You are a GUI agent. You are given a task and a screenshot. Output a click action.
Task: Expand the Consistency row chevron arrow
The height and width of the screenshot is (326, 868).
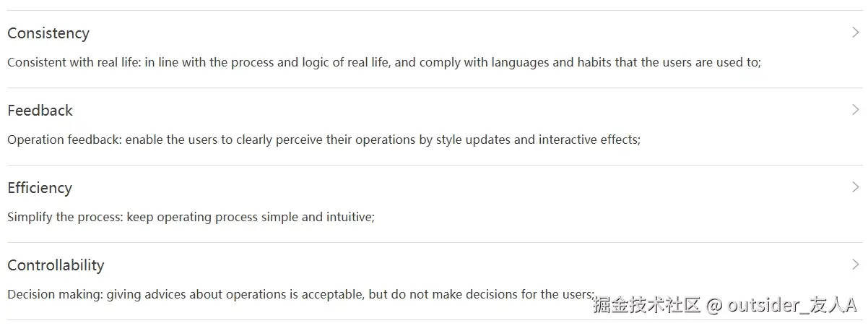coord(856,33)
